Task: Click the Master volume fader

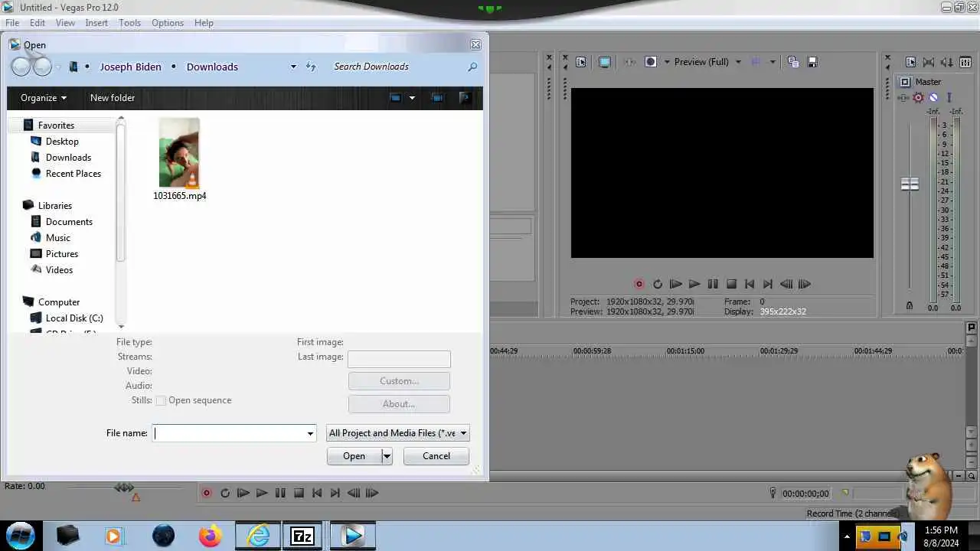Action: [x=910, y=184]
